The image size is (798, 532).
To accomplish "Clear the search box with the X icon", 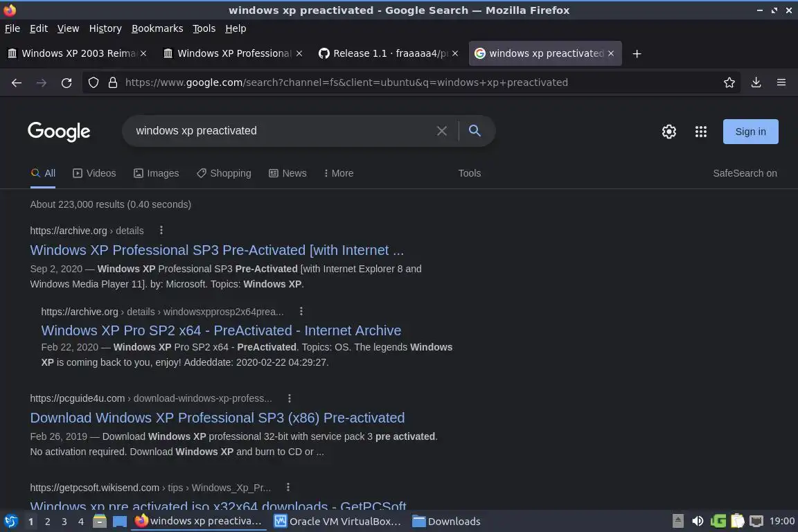I will [x=442, y=131].
